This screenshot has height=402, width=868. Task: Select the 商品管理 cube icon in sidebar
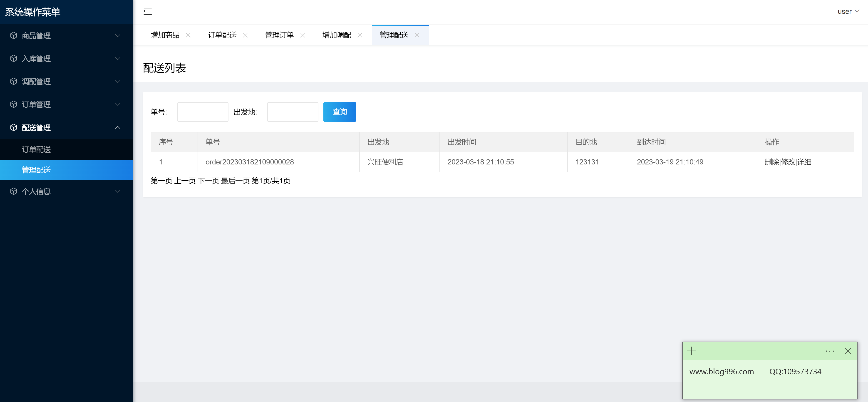point(13,36)
